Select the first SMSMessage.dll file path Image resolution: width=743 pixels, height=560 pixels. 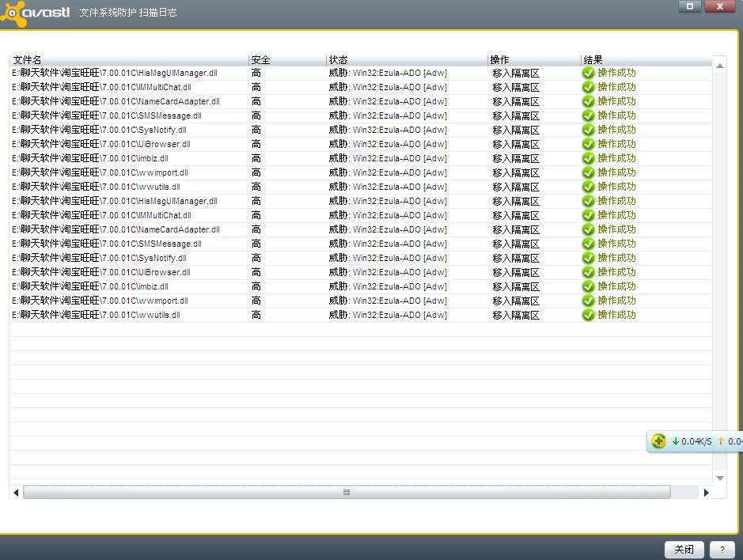pyautogui.click(x=107, y=115)
